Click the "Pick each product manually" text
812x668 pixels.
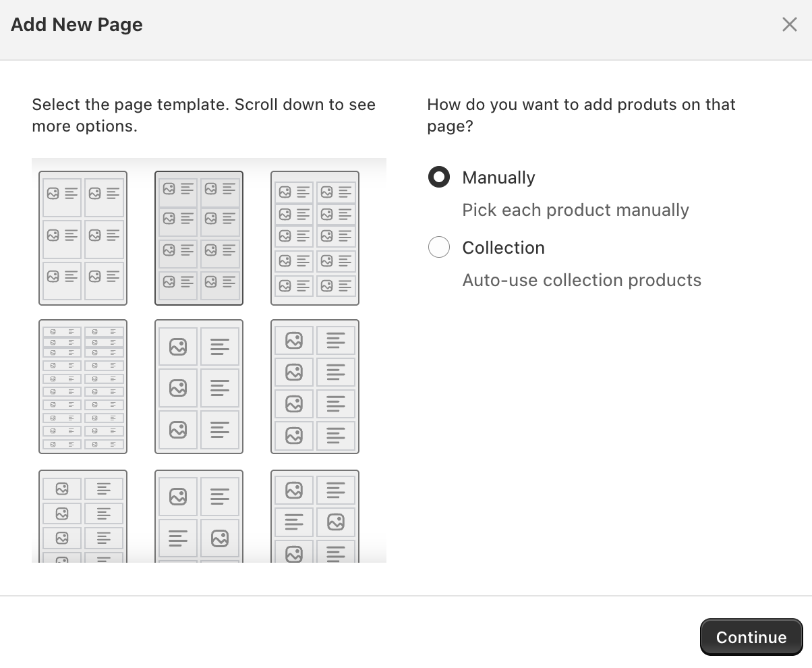pyautogui.click(x=575, y=210)
